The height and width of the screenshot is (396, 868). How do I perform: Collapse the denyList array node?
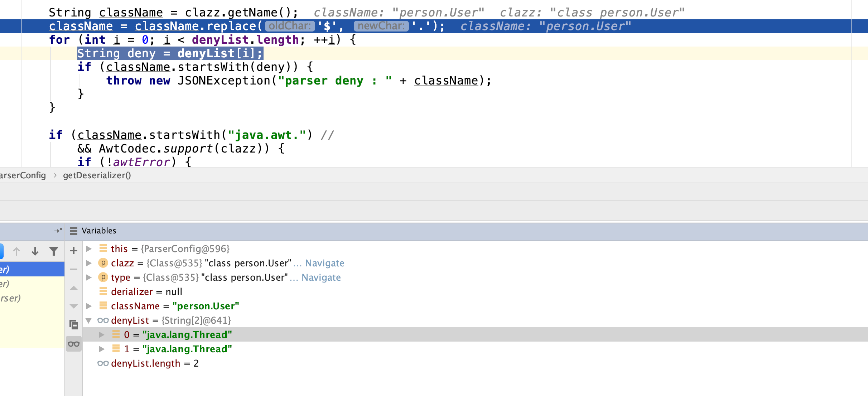point(88,320)
